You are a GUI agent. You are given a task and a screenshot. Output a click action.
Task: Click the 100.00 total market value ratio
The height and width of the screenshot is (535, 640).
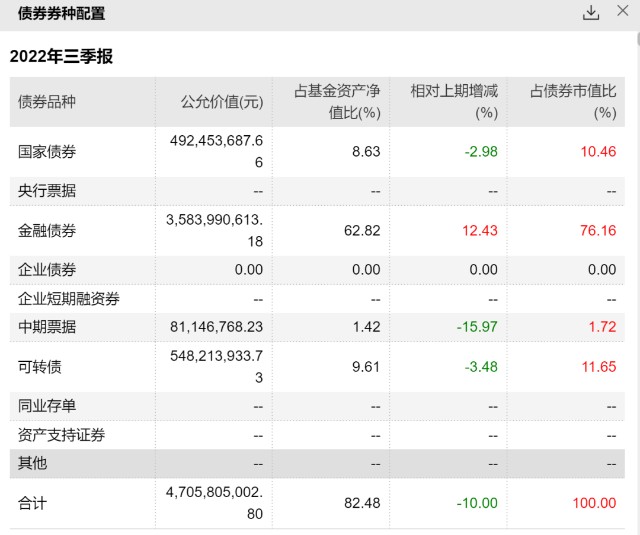[x=594, y=503]
